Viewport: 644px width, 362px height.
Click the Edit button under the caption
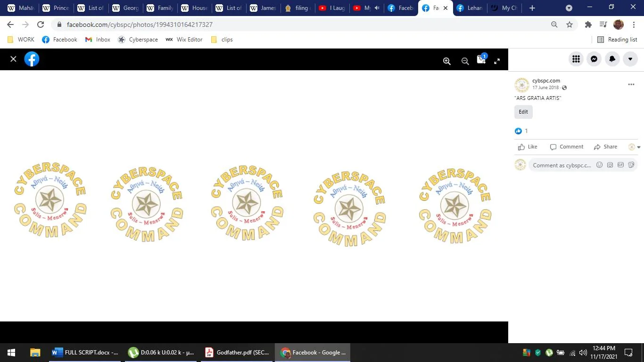pos(523,112)
